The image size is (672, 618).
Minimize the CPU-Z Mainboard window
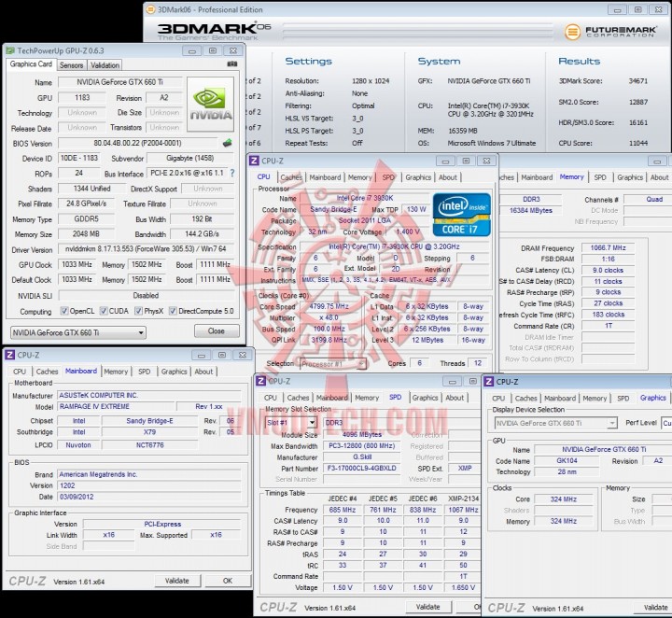[x=202, y=356]
